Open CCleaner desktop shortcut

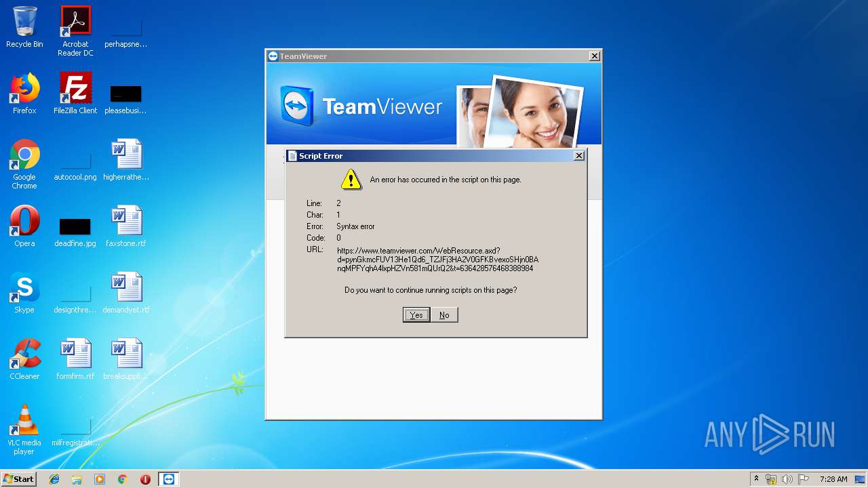click(24, 359)
